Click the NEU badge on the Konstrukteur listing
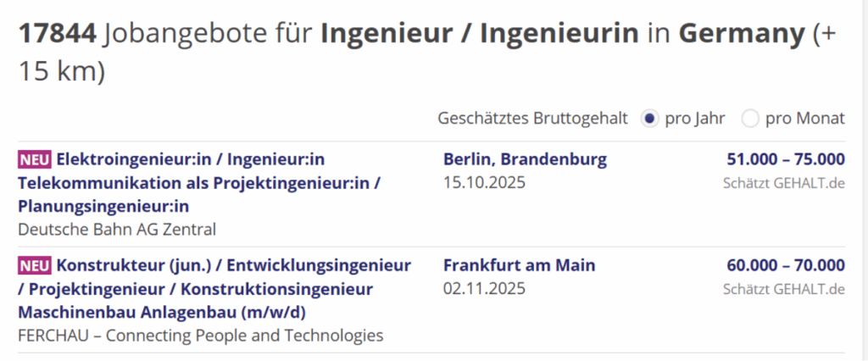Image resolution: width=868 pixels, height=361 pixels. [x=35, y=266]
